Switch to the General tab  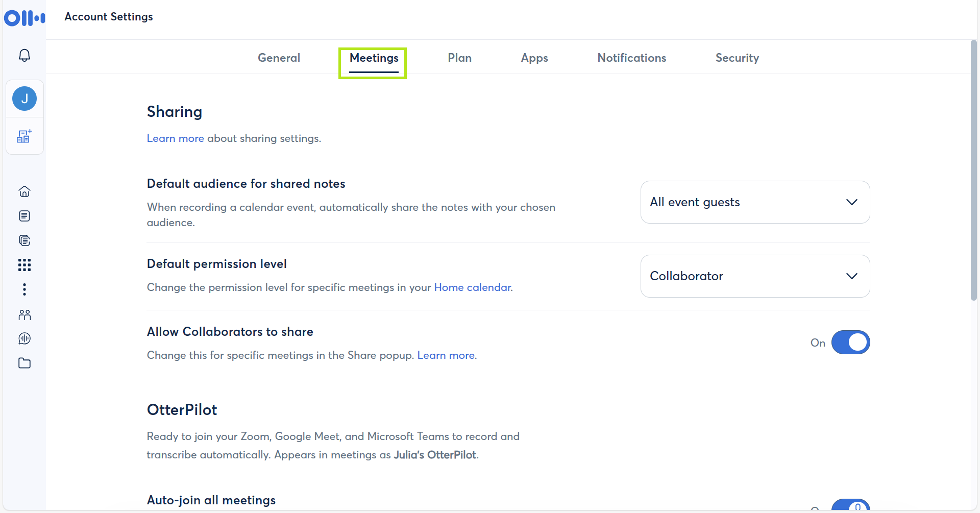pos(279,58)
